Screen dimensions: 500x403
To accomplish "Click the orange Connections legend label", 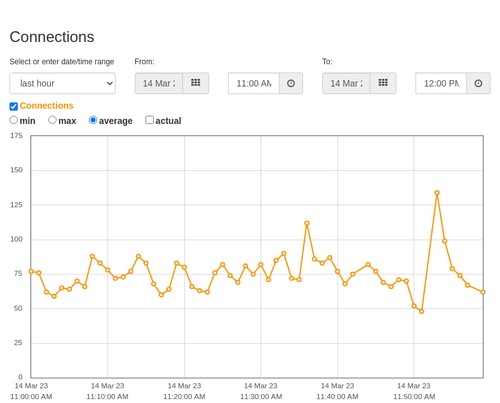I will (x=46, y=106).
